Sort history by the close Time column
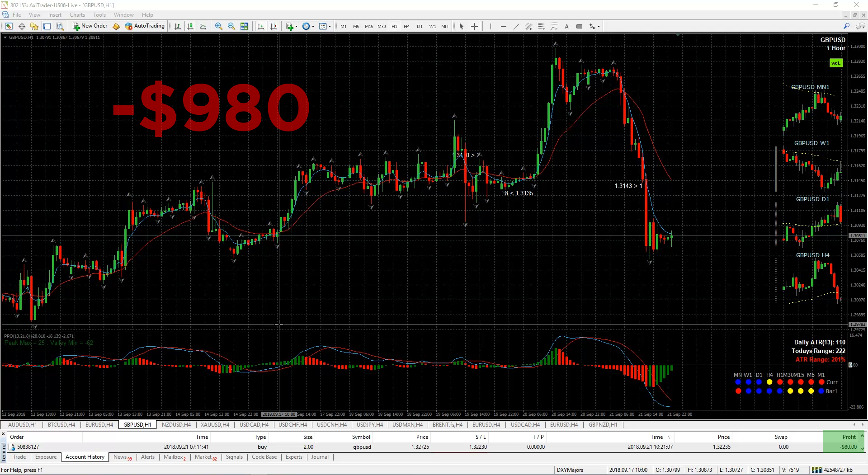The height and width of the screenshot is (475, 868). pyautogui.click(x=656, y=437)
